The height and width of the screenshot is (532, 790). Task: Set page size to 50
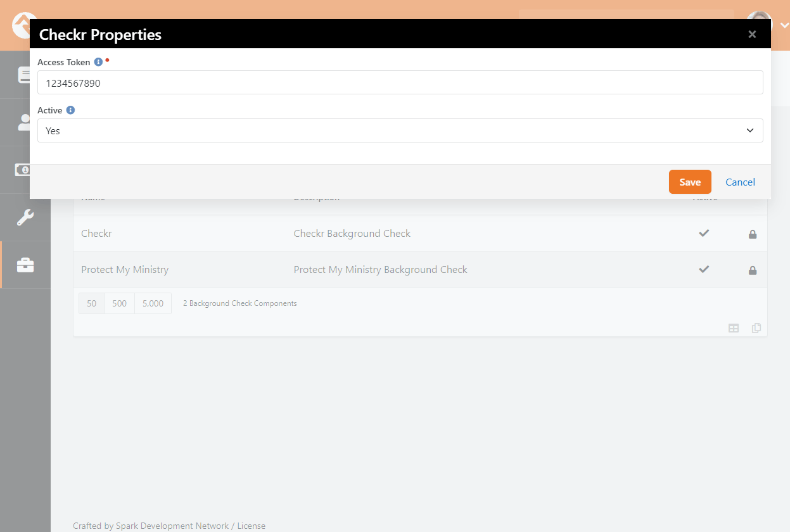[92, 303]
